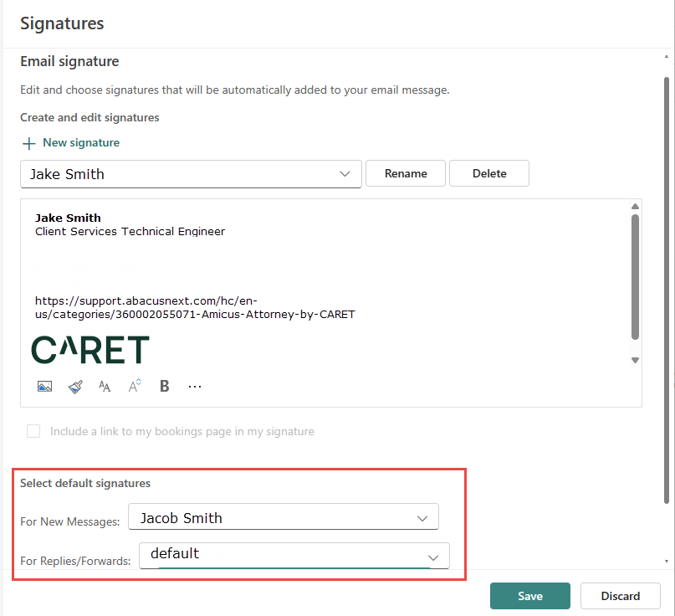Image resolution: width=675 pixels, height=616 pixels.
Task: Click the Rename button
Action: pos(406,173)
